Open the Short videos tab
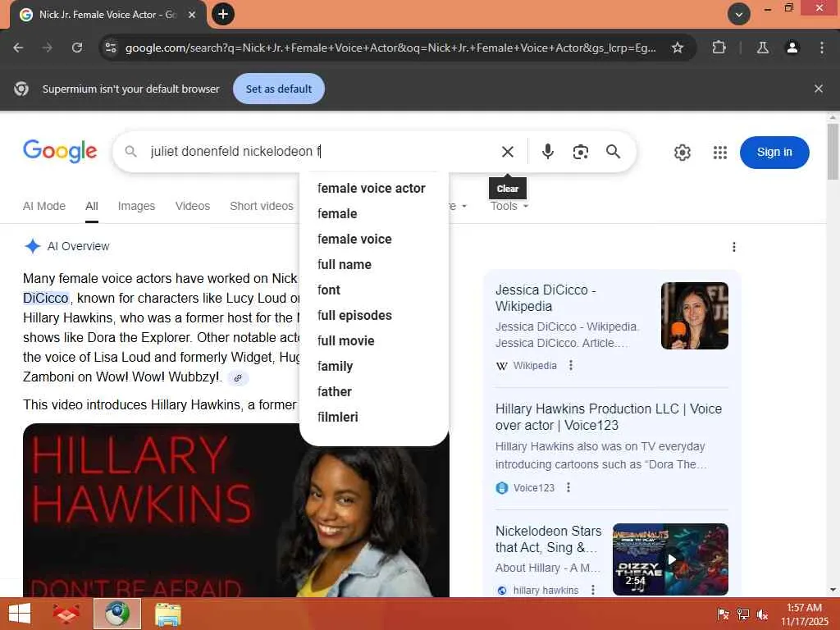Screen dimensions: 840x630 (x=262, y=206)
